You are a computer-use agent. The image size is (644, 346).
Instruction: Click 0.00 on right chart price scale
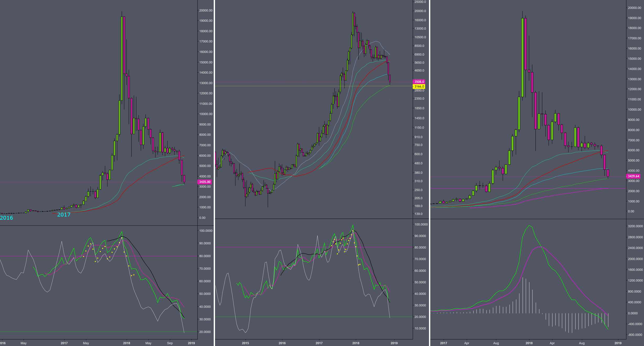631,211
